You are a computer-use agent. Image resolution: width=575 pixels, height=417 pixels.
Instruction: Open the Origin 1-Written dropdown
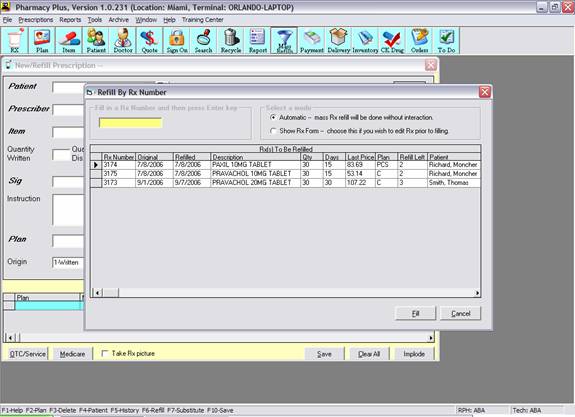coord(68,263)
